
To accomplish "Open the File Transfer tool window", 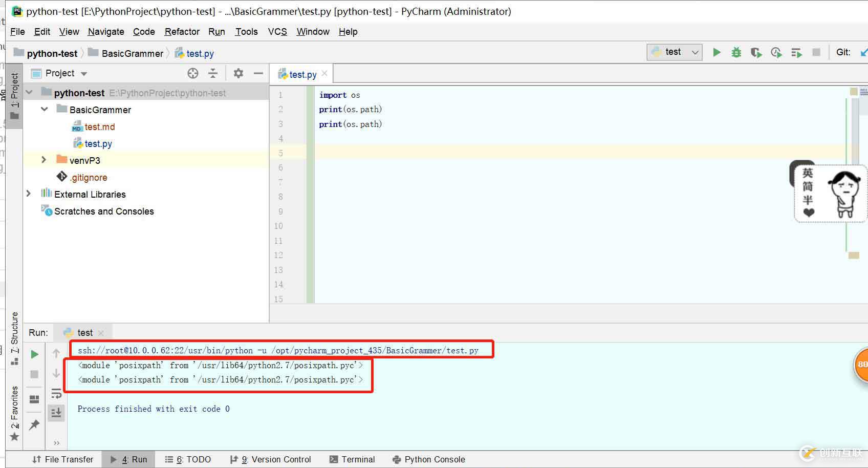I will tap(62, 459).
